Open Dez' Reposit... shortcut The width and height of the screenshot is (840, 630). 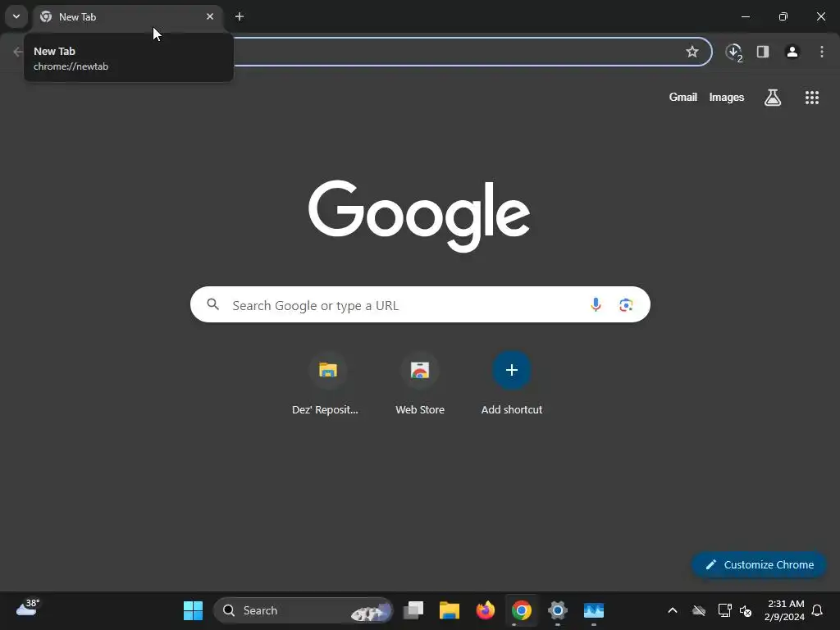(327, 384)
